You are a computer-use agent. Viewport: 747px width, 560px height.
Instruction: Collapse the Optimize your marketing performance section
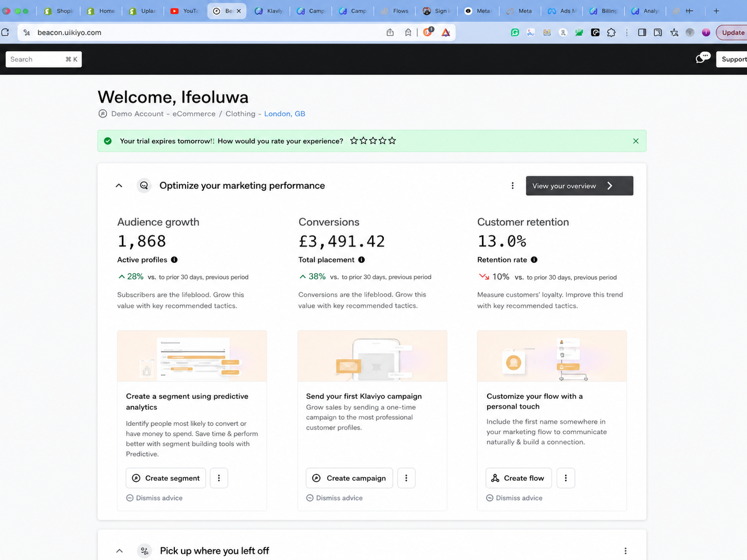[119, 186]
